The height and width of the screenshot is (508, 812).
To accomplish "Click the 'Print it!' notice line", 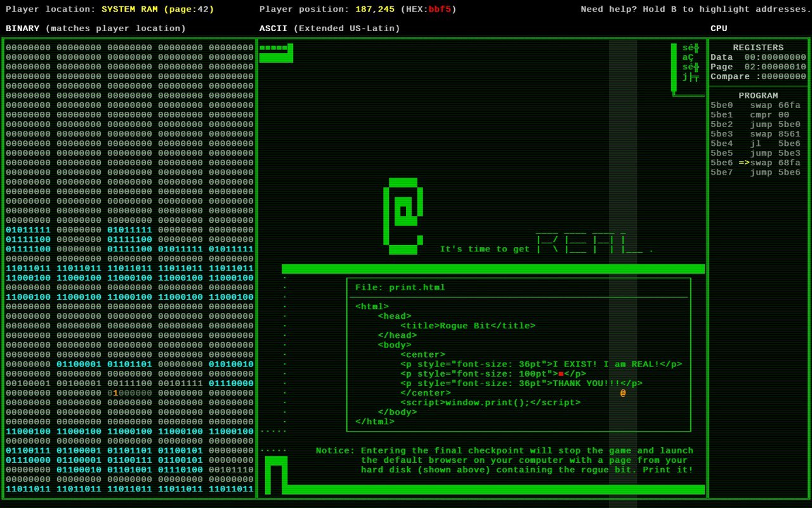I will (x=527, y=470).
